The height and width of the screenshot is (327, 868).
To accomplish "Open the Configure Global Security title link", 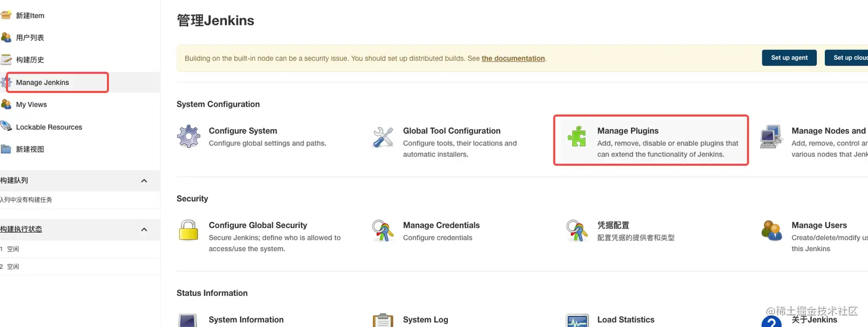I will point(258,225).
